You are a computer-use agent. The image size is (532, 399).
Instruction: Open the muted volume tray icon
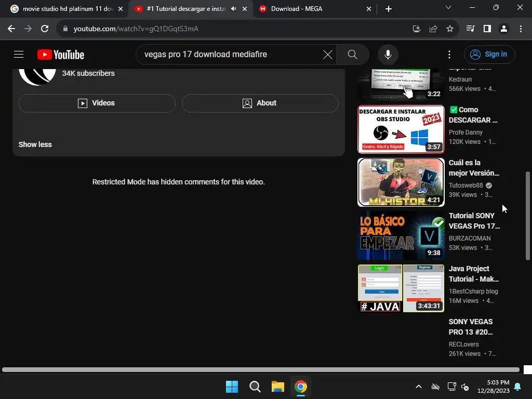(465, 387)
